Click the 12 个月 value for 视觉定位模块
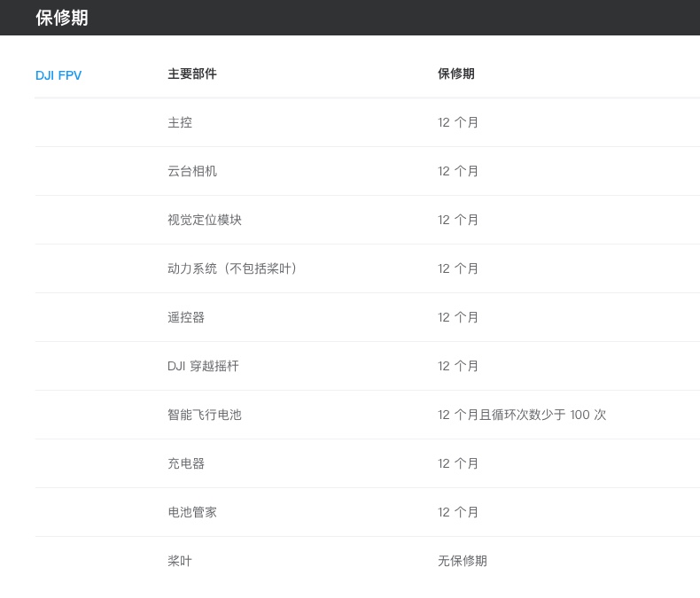Screen dimensions: 700x598 [x=457, y=220]
